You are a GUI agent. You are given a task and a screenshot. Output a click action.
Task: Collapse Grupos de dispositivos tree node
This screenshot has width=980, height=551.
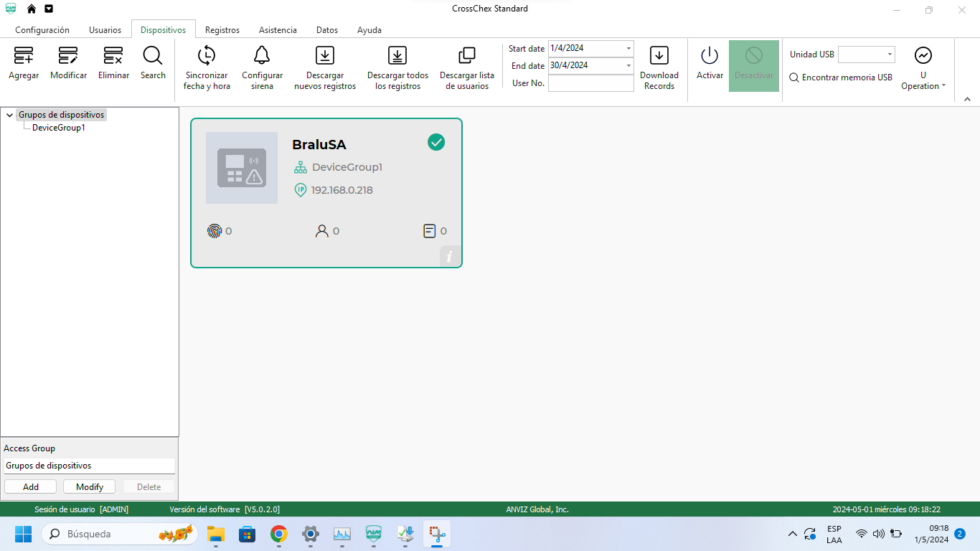pos(9,115)
